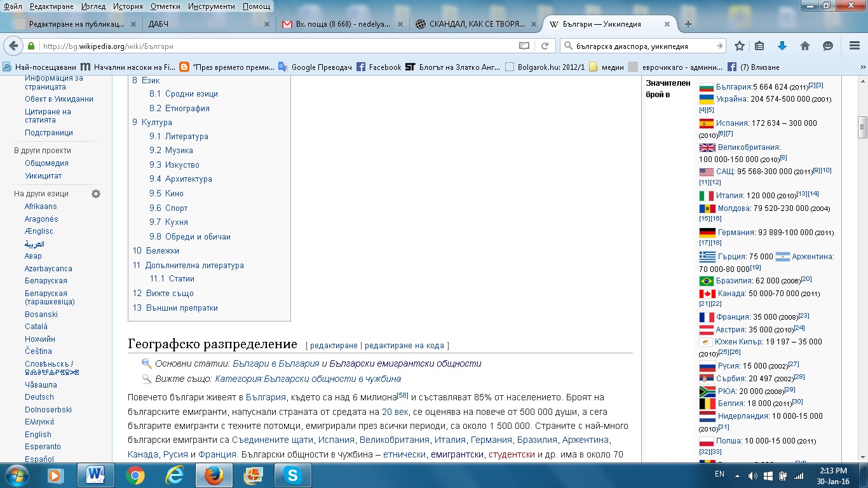Image resolution: width=868 pixels, height=488 pixels.
Task: Open the Firefox hamburger menu
Action: pyautogui.click(x=855, y=46)
